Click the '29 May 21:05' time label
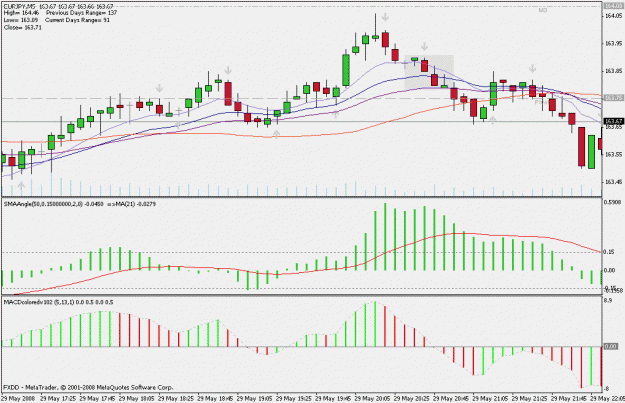 491,399
